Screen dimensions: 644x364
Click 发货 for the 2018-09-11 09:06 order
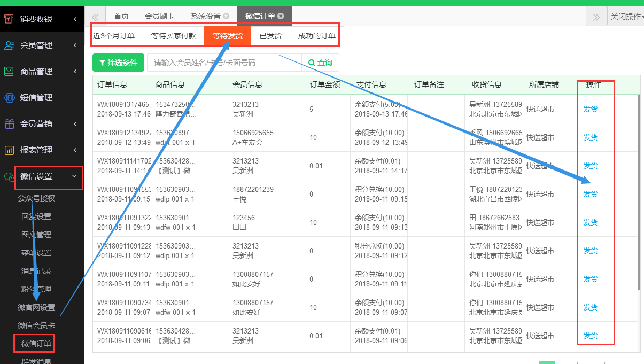coord(591,336)
